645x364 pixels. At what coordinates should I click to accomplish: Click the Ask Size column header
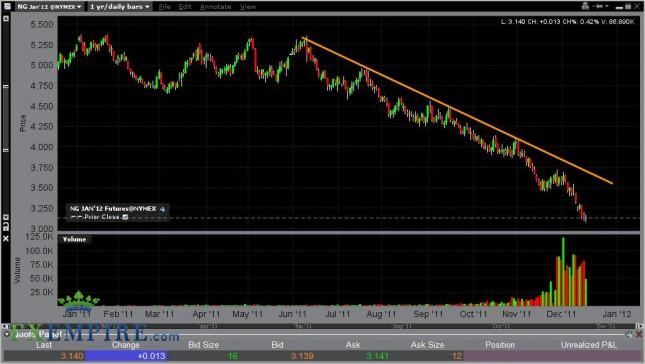point(427,345)
